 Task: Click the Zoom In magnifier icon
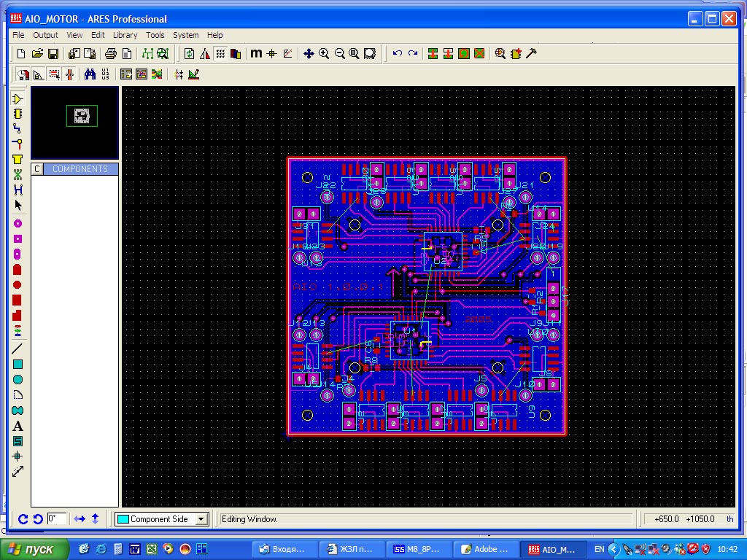[324, 53]
